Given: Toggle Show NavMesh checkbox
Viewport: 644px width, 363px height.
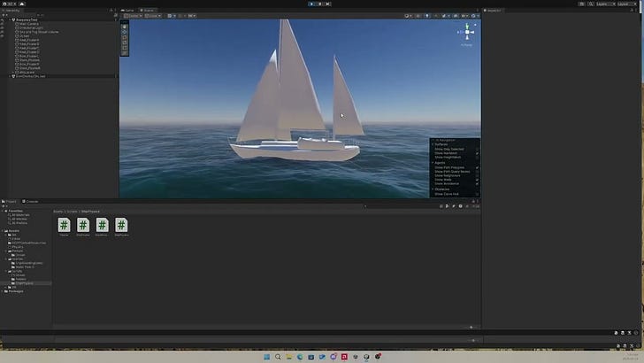Looking at the screenshot, I should pyautogui.click(x=478, y=153).
